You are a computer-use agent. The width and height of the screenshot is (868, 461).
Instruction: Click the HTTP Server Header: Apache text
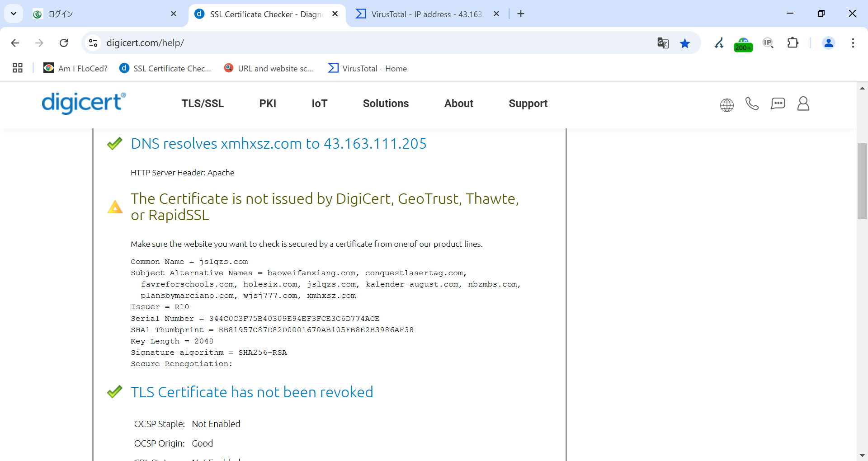pos(183,173)
